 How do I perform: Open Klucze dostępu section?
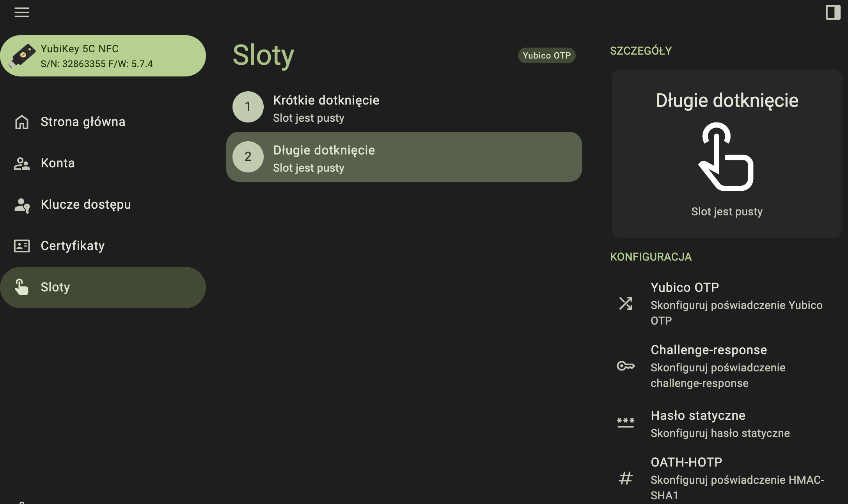(103, 204)
